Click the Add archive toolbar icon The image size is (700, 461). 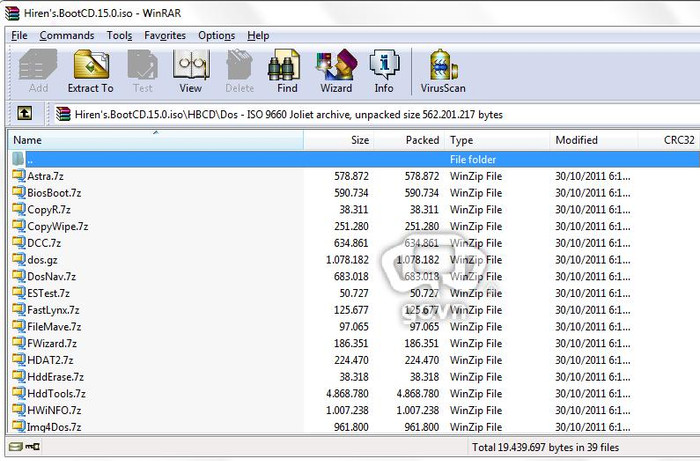38,72
